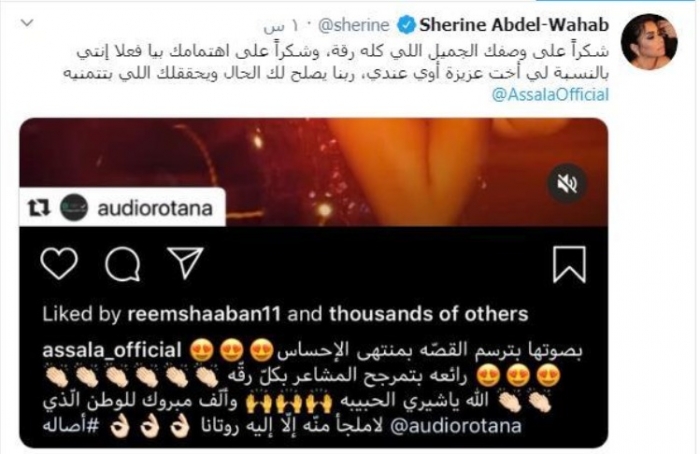Open the @AssalaOfficial mention
This screenshot has height=454, width=700.
pyautogui.click(x=550, y=94)
